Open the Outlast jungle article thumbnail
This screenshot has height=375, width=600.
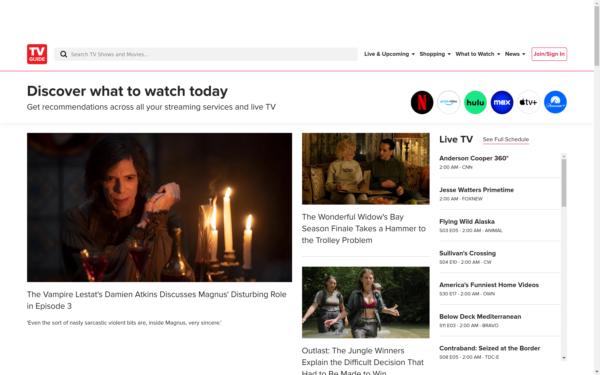click(x=365, y=302)
